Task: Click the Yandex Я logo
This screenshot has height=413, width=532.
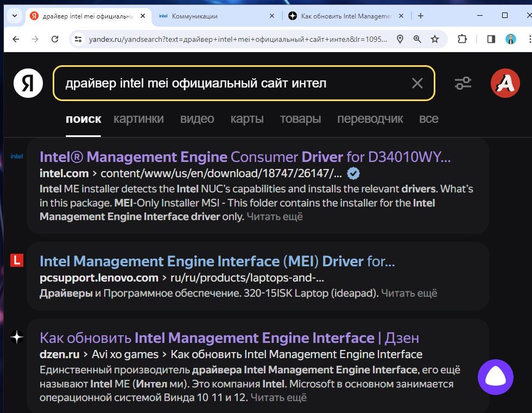Action: [28, 83]
